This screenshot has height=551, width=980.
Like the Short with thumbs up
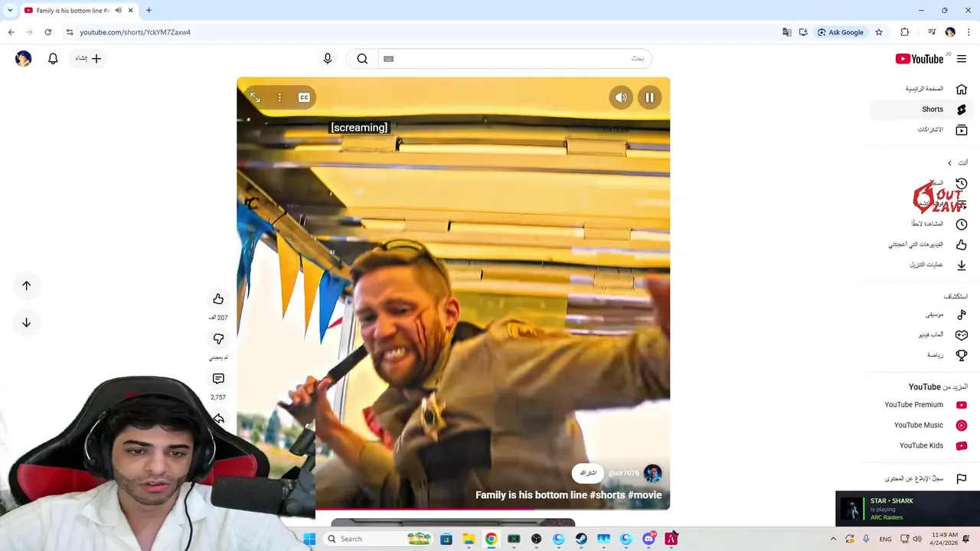(x=218, y=299)
